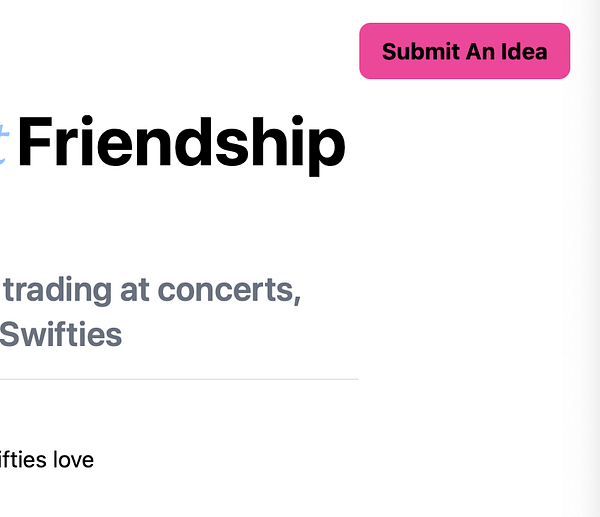Click the word "trading" in the subtitle
Screen dimensions: 600x517
pos(58,290)
